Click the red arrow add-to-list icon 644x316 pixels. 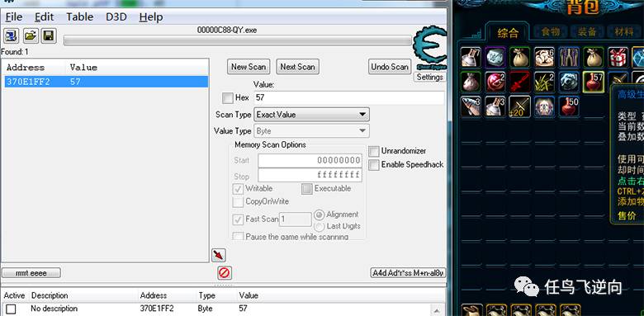tap(219, 255)
